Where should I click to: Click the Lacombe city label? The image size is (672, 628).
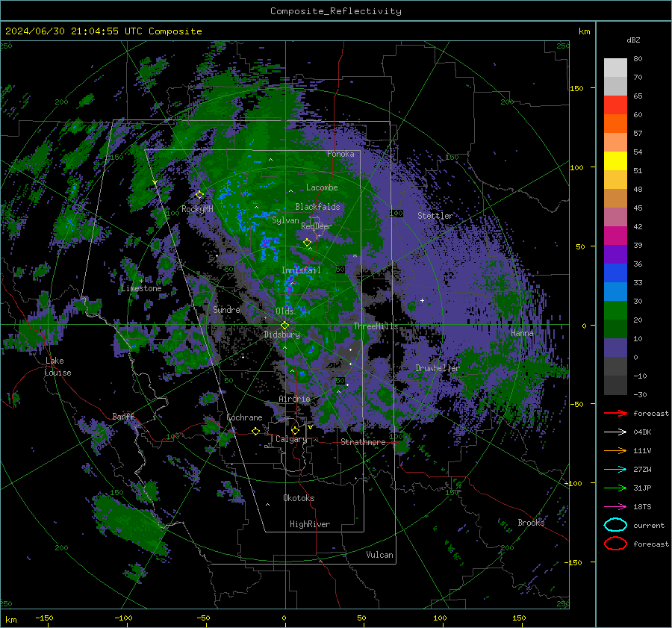point(322,187)
